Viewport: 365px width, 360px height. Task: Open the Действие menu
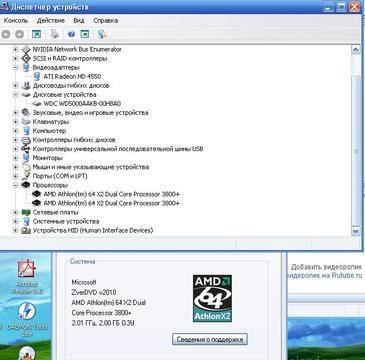pos(51,21)
